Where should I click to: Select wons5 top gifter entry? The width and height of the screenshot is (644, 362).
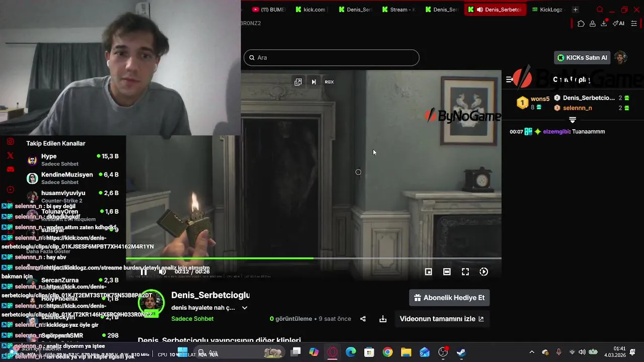coord(533,103)
